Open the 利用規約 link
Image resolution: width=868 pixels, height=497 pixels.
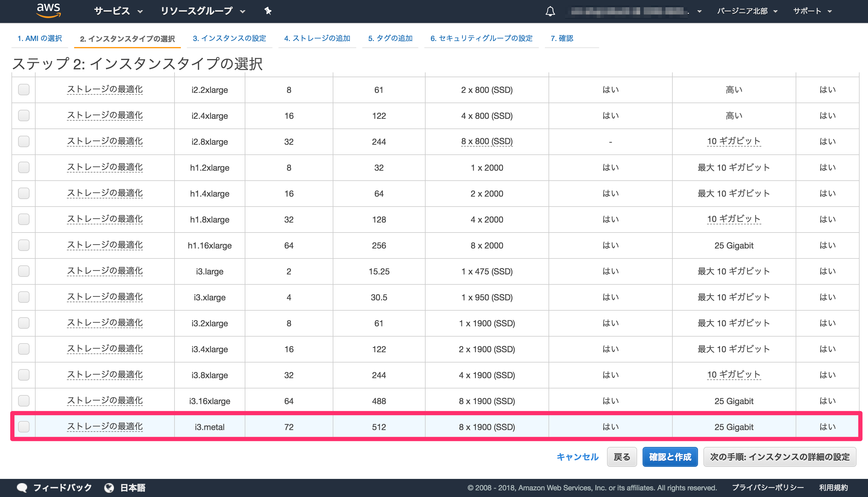[x=834, y=487]
